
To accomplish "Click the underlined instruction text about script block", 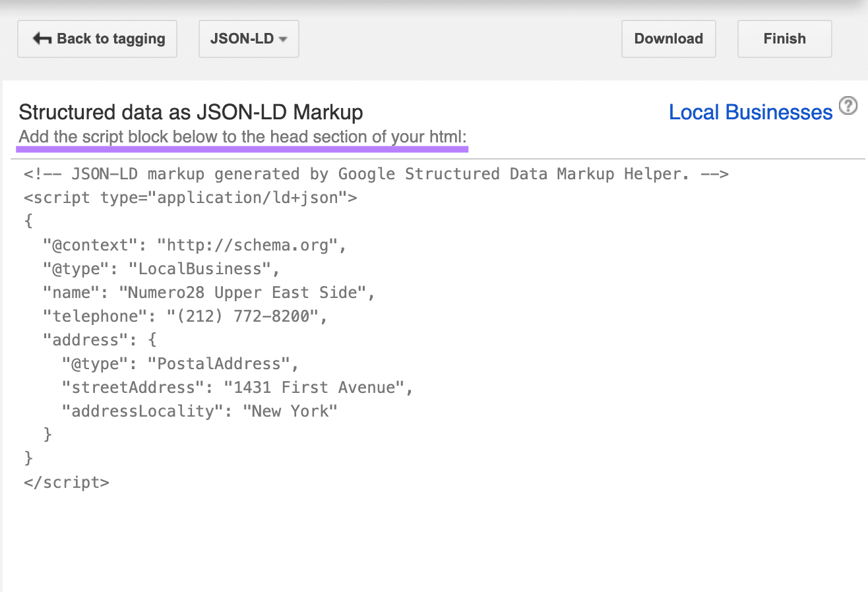I will (x=242, y=137).
